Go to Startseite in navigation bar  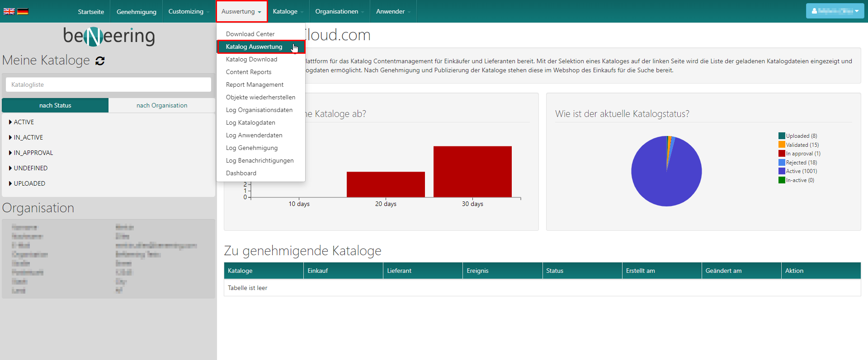pyautogui.click(x=91, y=12)
